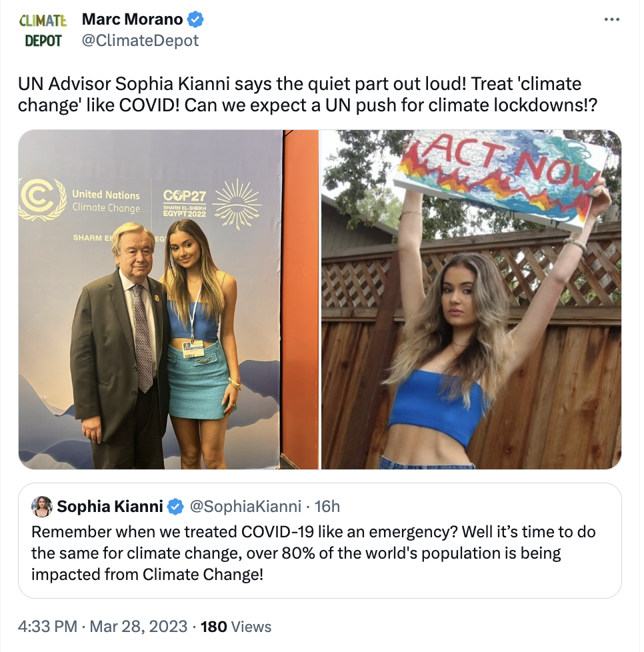The height and width of the screenshot is (652, 644).
Task: Click the Sophia Kianni display name
Action: tap(110, 507)
